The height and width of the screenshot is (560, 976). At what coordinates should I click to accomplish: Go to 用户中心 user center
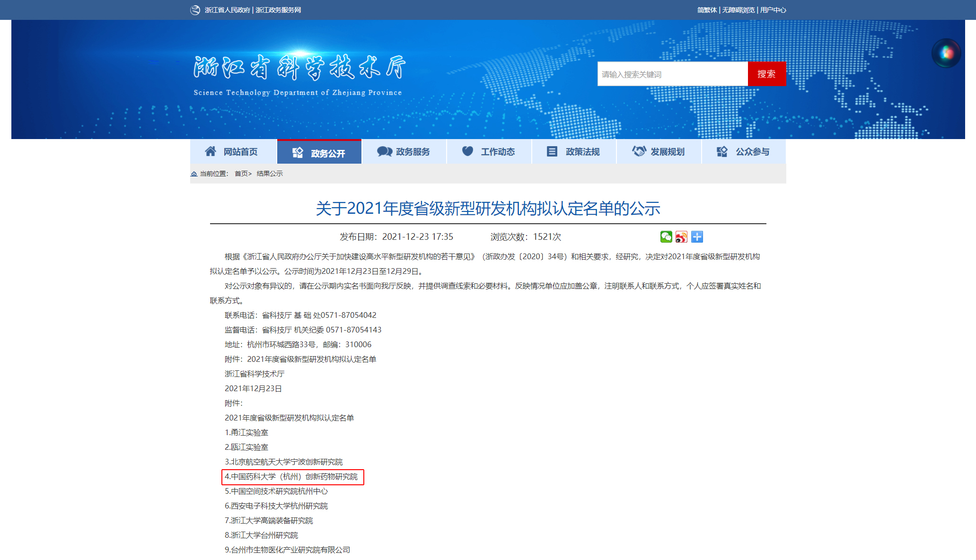pos(773,10)
